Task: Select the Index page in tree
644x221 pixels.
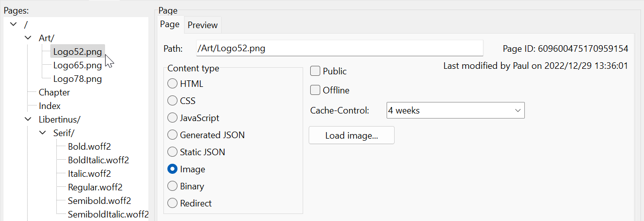Action: click(50, 106)
